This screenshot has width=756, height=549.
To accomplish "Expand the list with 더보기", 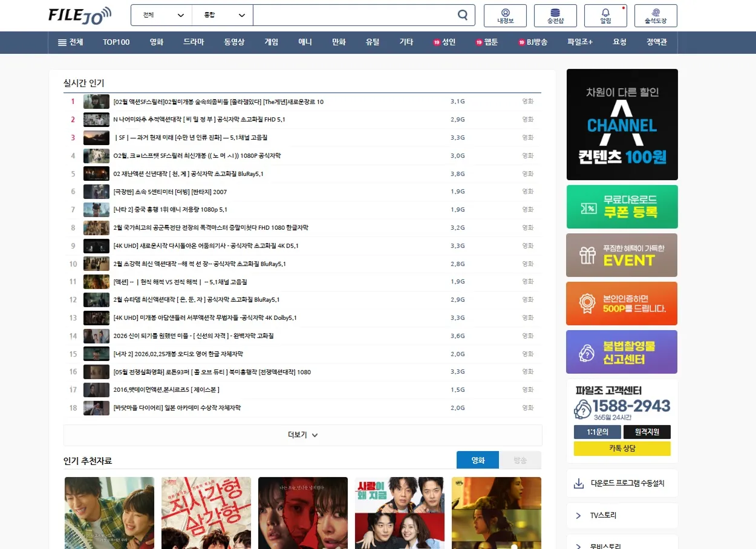I will [x=302, y=435].
